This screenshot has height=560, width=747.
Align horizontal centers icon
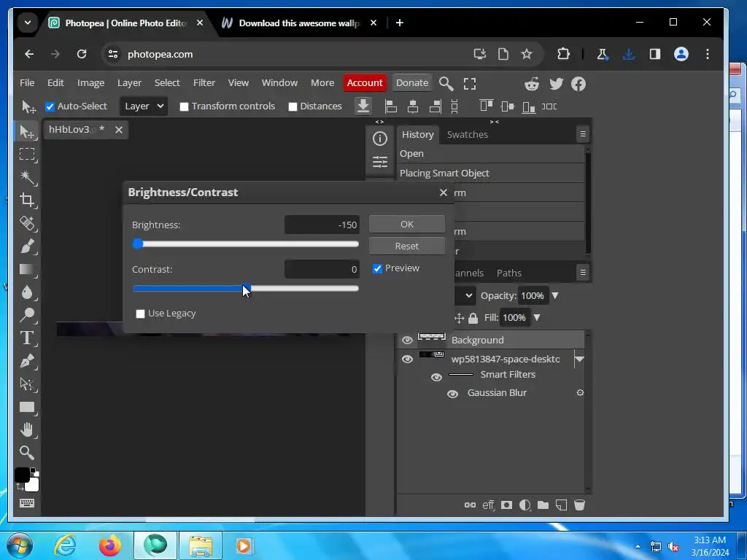tap(413, 106)
